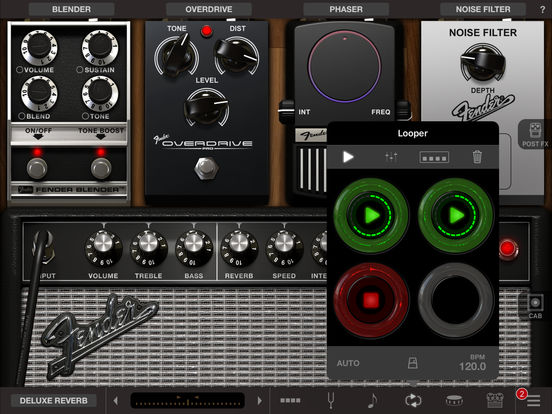Image resolution: width=552 pixels, height=414 pixels.
Task: Adjust the Overdrive DIST knob
Action: [x=236, y=55]
